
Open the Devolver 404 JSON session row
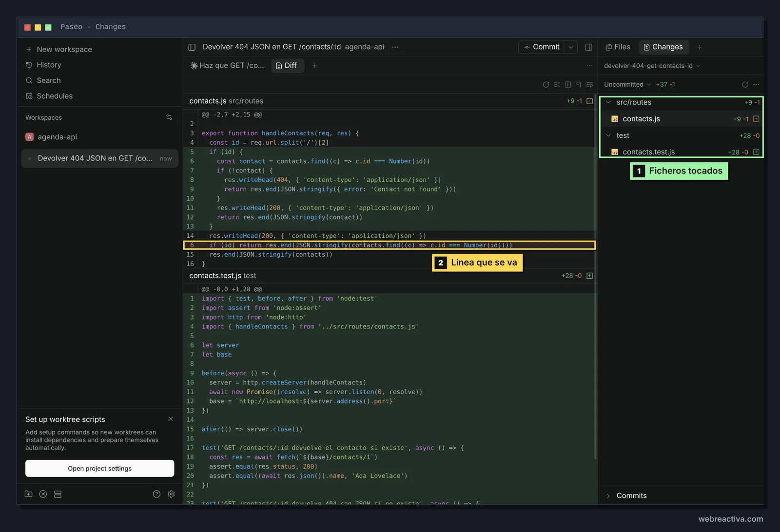pos(100,158)
